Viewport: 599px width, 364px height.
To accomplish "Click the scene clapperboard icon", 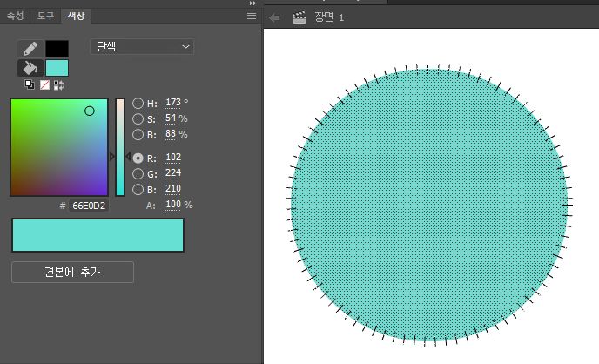I will tap(299, 17).
